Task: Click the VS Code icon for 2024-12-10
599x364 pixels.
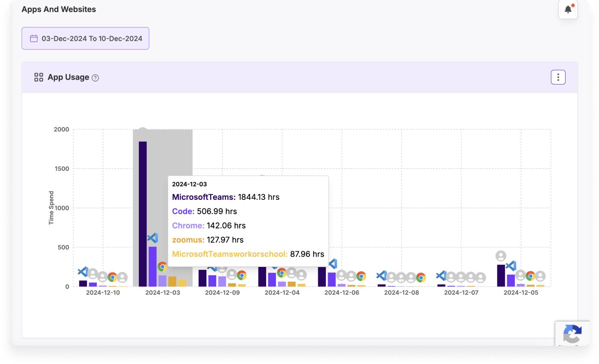Action: tap(83, 271)
